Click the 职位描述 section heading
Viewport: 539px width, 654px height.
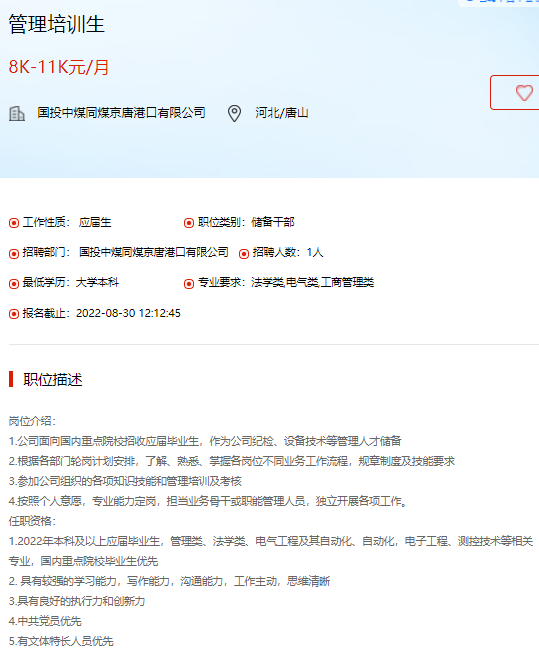(53, 379)
